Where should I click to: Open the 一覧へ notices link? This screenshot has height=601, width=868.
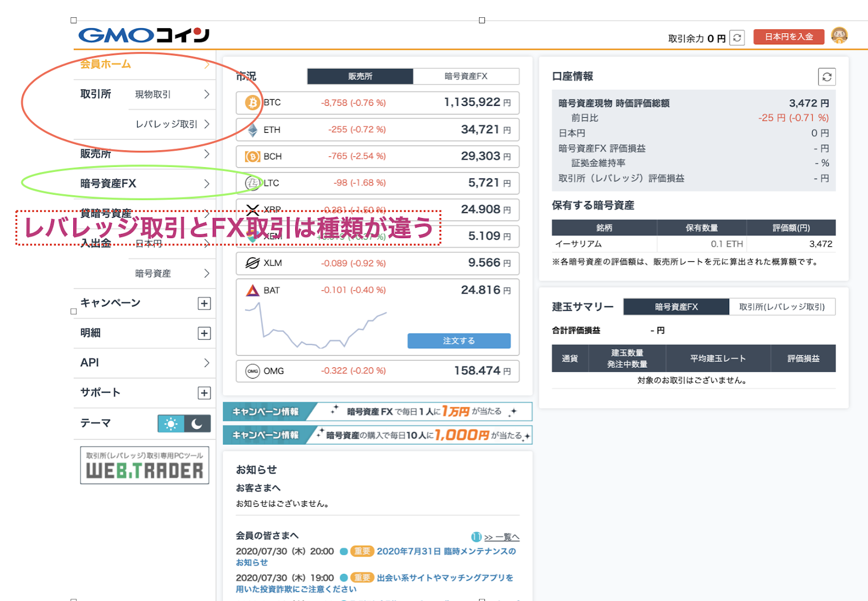point(502,537)
